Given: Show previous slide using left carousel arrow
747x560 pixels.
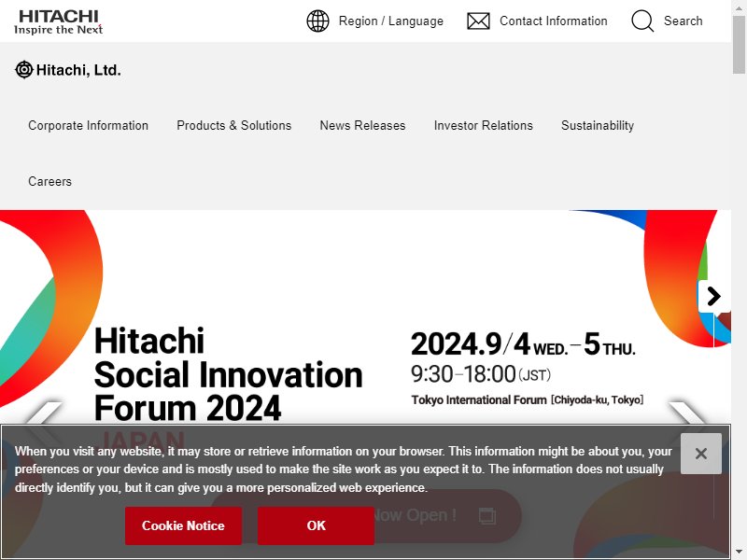Looking at the screenshot, I should coord(44,413).
